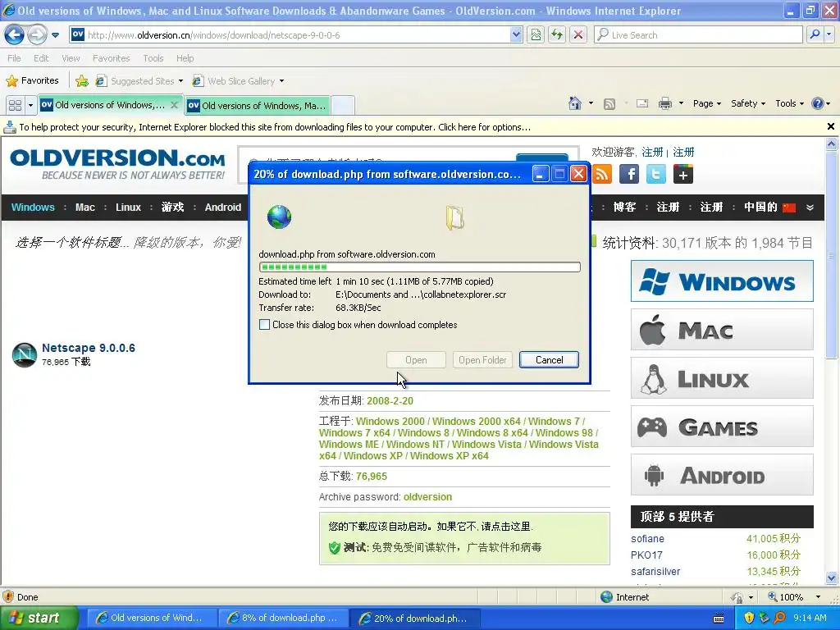This screenshot has width=840, height=630.
Task: Select Mac in site navigation bar
Action: (x=85, y=208)
